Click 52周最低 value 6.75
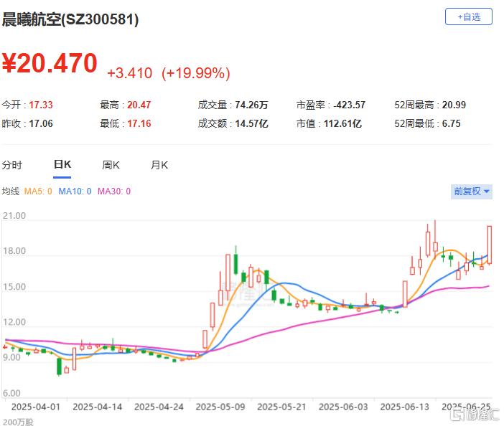This screenshot has width=504, height=426. [x=452, y=123]
